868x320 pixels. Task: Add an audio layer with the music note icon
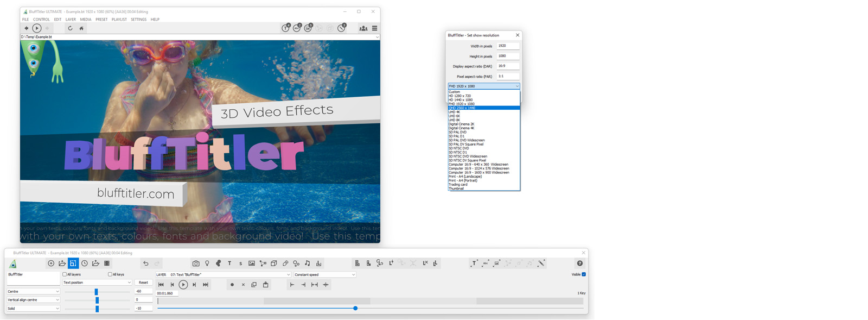[x=308, y=263]
